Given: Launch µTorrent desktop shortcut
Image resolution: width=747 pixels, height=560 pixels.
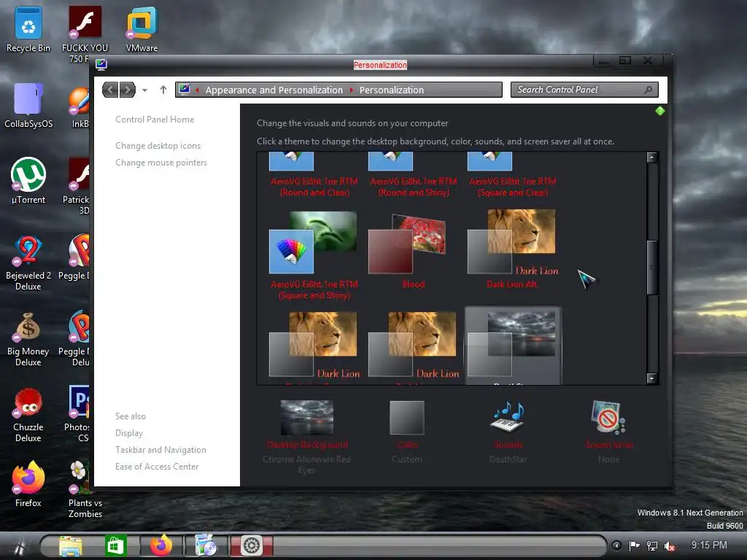Looking at the screenshot, I should pyautogui.click(x=28, y=181).
